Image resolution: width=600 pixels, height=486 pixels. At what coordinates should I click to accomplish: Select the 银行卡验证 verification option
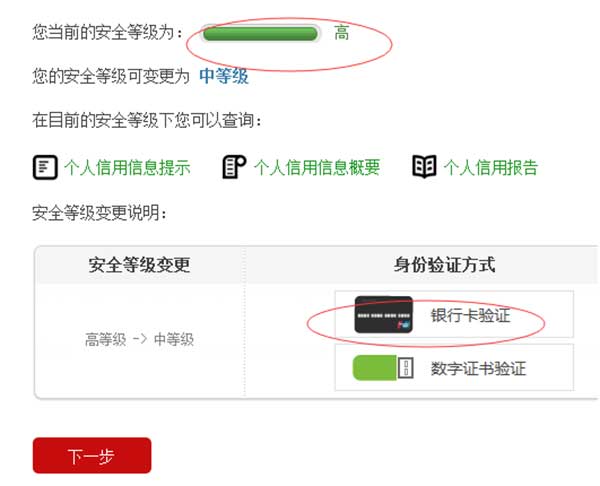click(x=454, y=315)
